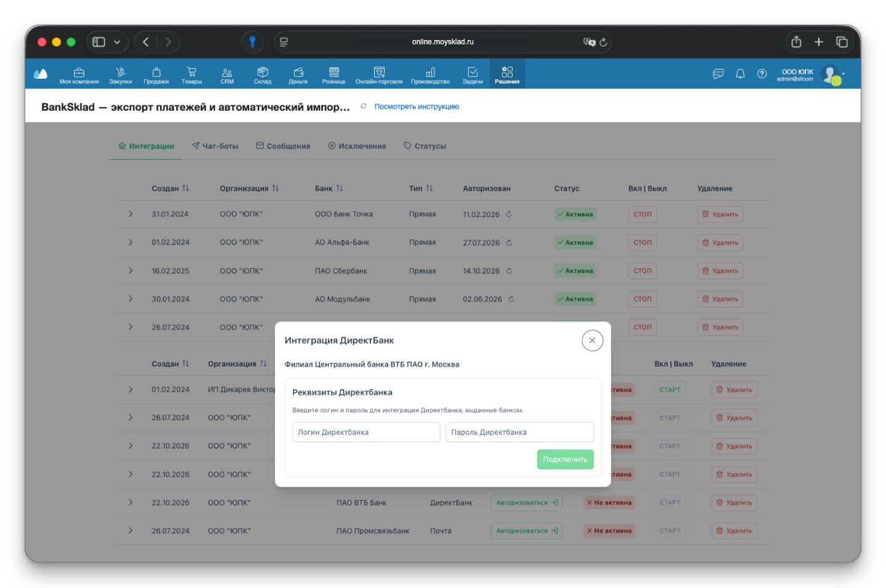The height and width of the screenshot is (588, 886).
Task: Open Посмотреть инструкцию link
Action: 417,106
